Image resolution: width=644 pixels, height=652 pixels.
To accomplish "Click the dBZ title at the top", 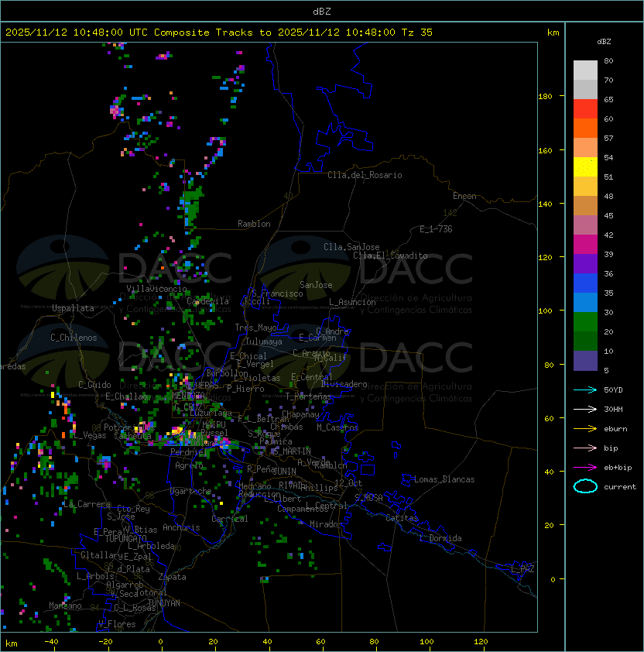I will click(x=322, y=12).
